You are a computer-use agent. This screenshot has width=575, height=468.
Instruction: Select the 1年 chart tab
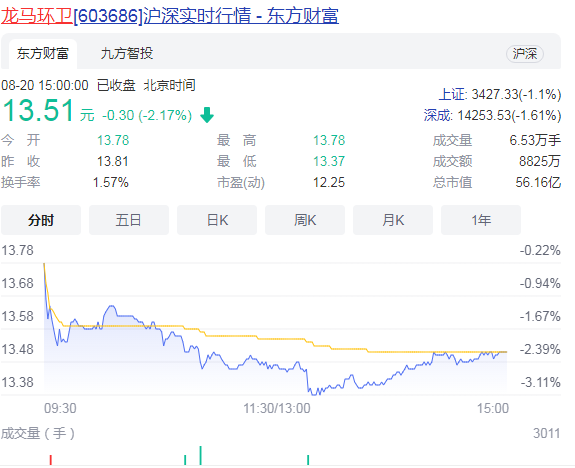481,220
